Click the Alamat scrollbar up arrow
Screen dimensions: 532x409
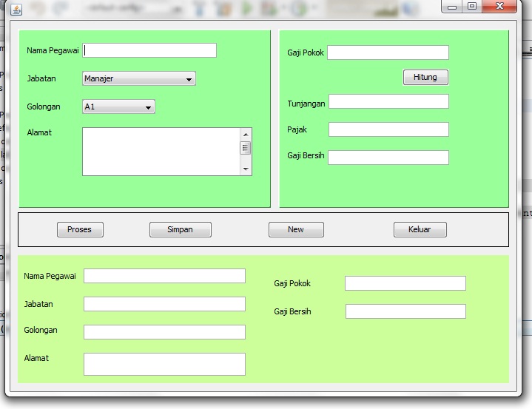pyautogui.click(x=246, y=135)
